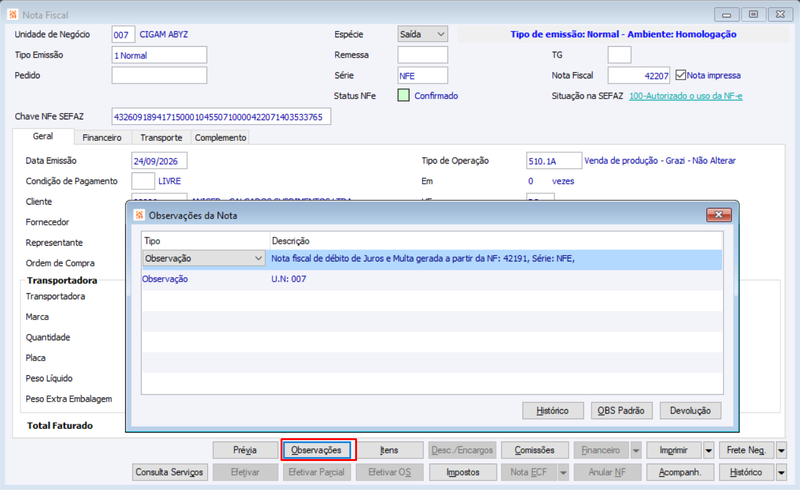Click the Série field showing NFE

click(x=422, y=76)
